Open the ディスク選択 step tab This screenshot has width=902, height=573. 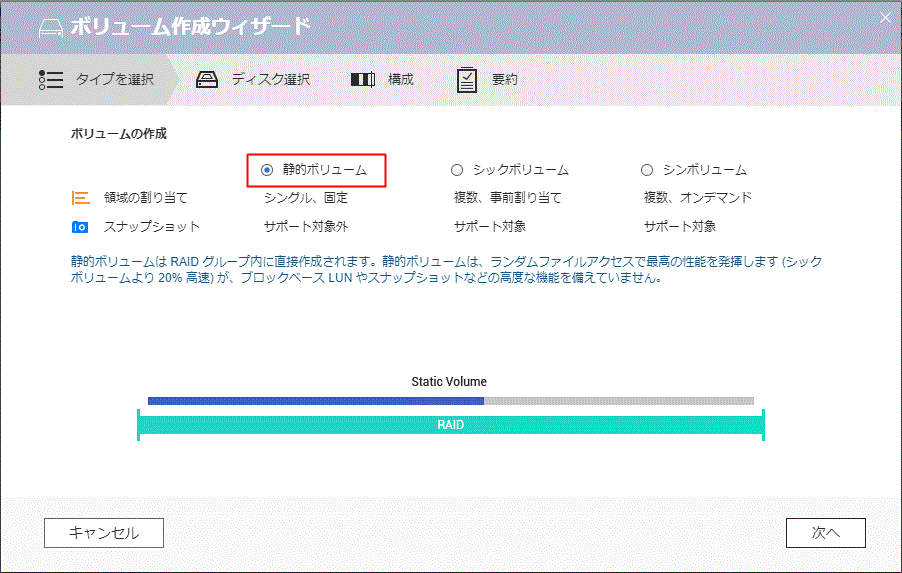(x=253, y=79)
